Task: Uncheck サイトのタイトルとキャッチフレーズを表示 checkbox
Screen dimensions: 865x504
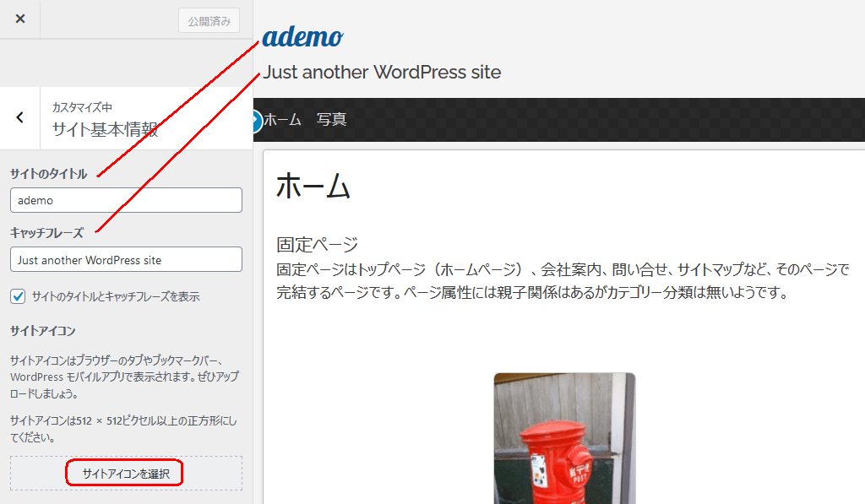Action: click(x=18, y=296)
